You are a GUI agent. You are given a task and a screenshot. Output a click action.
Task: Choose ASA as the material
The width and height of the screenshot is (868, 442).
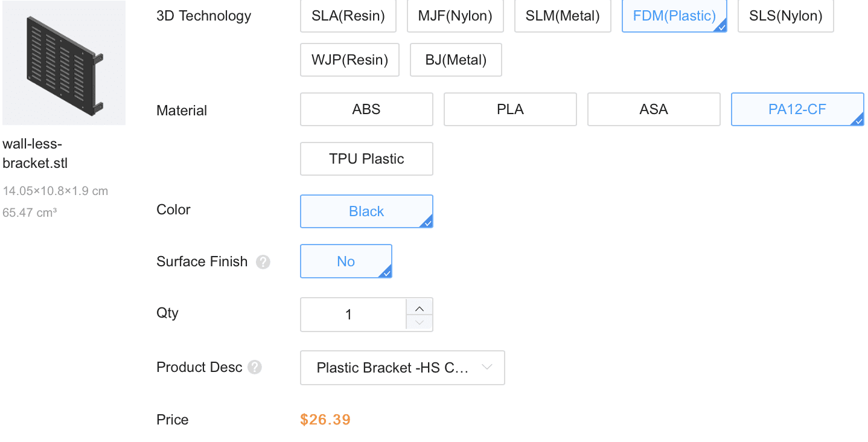pos(654,109)
